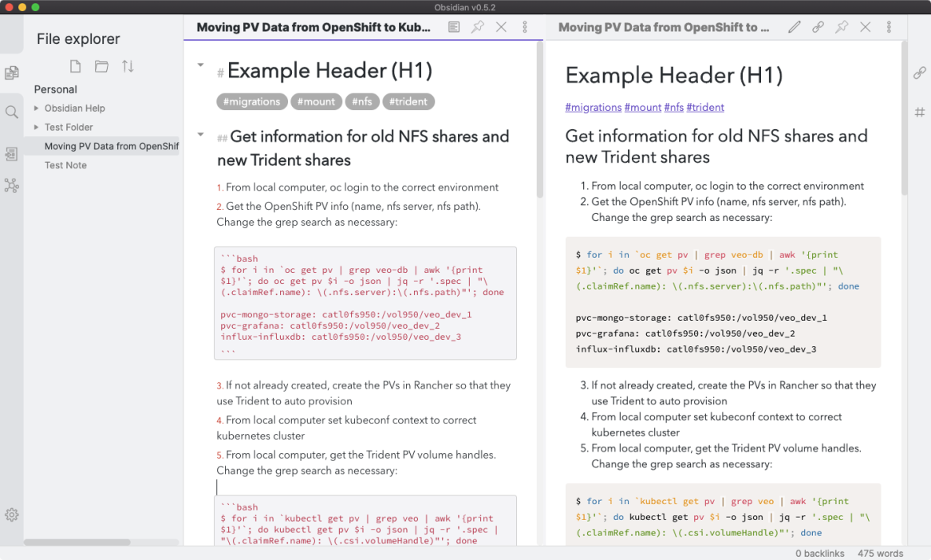Viewport: 931px width, 560px height.
Task: Click the File explorer panel title
Action: pos(77,38)
